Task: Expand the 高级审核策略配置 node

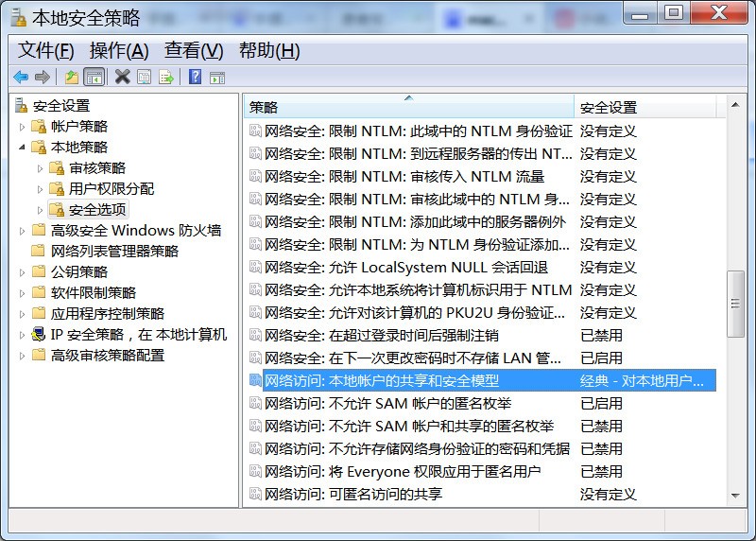Action: [x=23, y=356]
